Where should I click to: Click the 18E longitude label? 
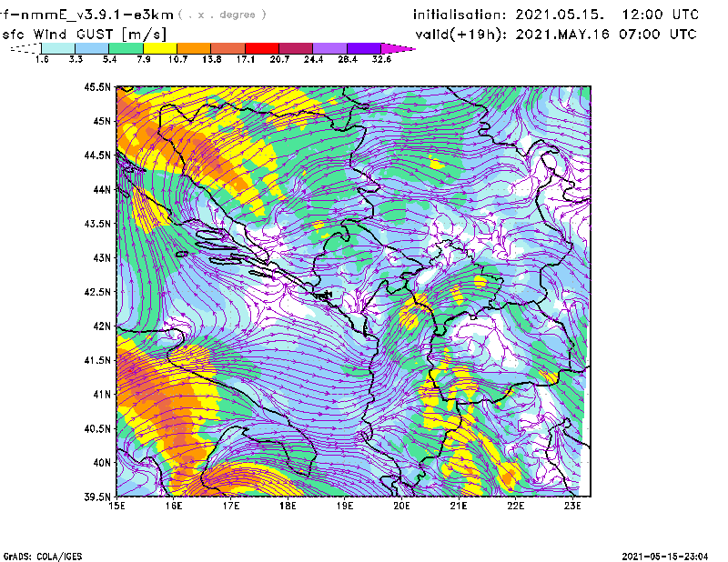[x=288, y=506]
